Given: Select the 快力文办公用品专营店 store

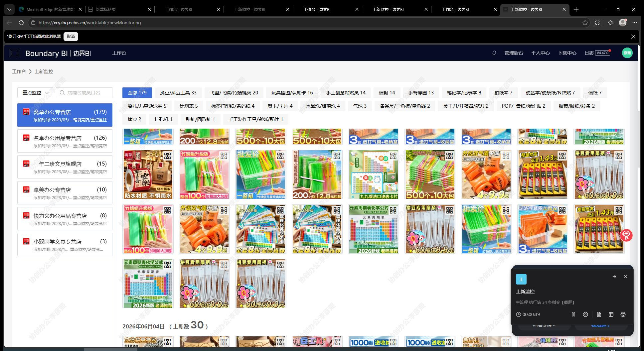Looking at the screenshot, I should tap(65, 219).
